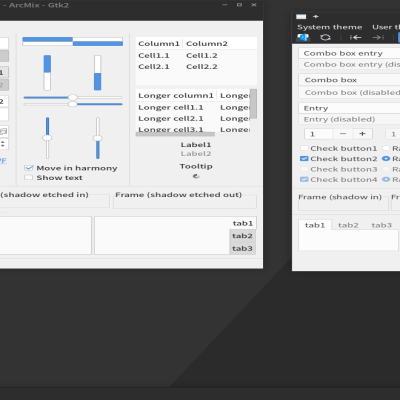Select the Cell2.1 table cell

(x=154, y=67)
